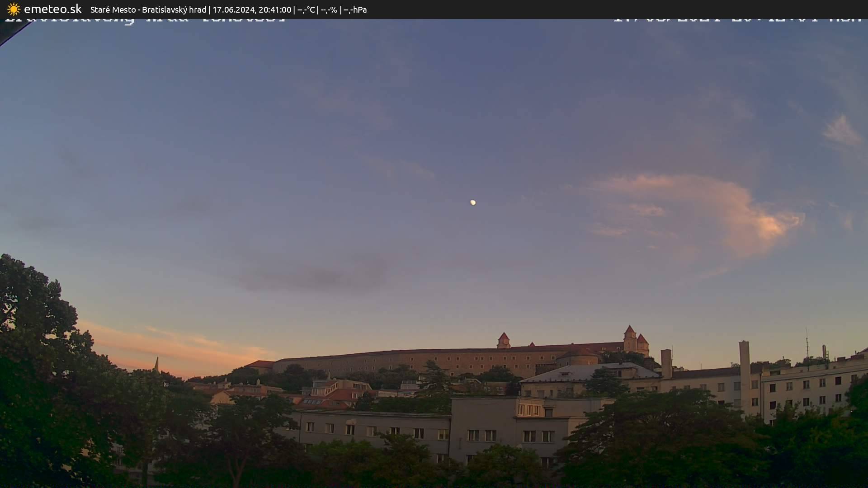Click the sun symbol in the logo
The height and width of the screenshot is (488, 868).
[x=14, y=9]
